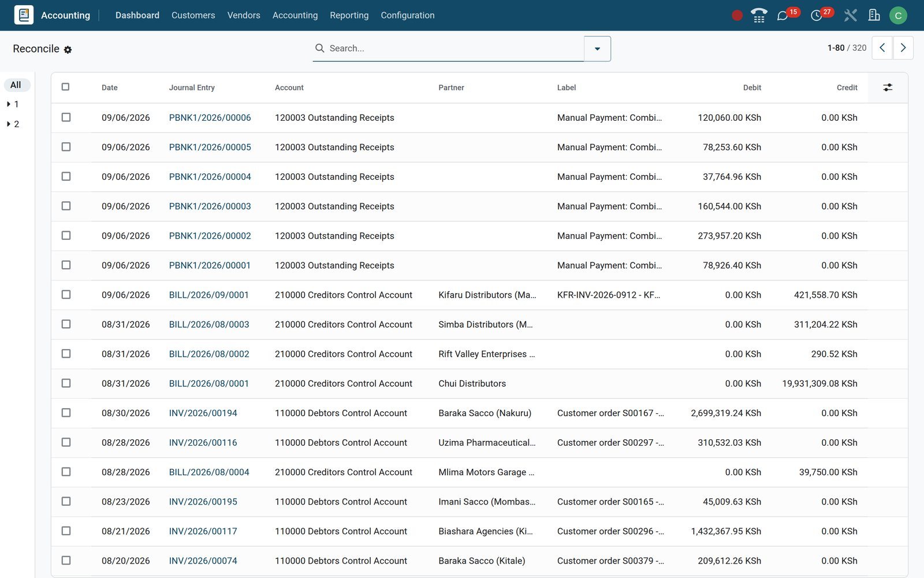
Task: Select All in the sidebar filter
Action: pos(16,85)
